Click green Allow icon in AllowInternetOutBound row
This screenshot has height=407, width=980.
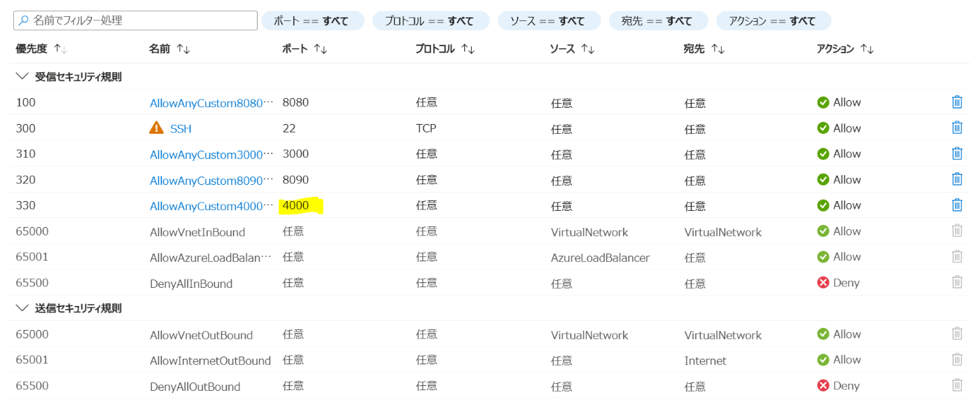point(823,360)
